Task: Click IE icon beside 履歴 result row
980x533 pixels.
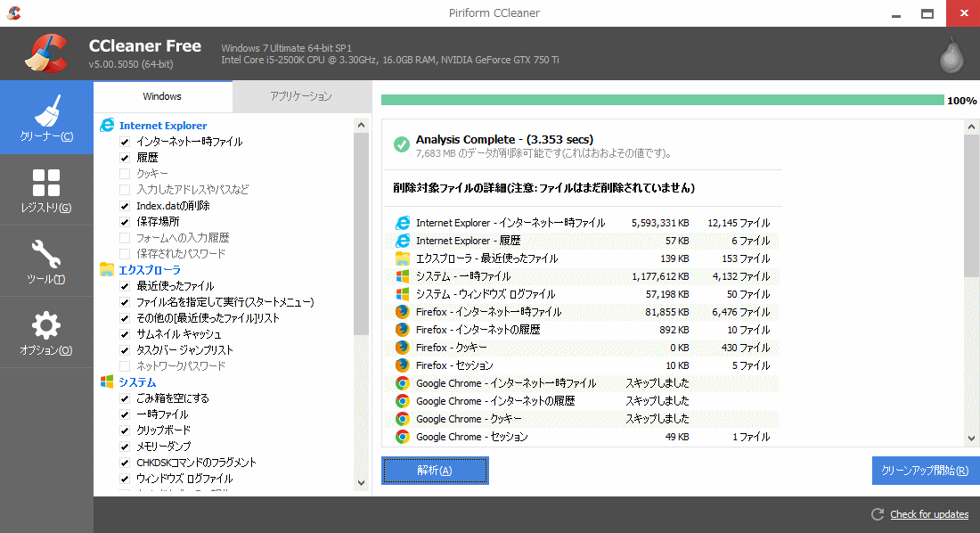Action: point(403,241)
